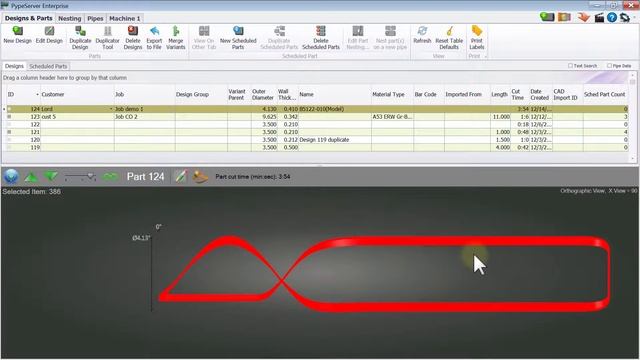Switch to the Designs & Parts tab
The height and width of the screenshot is (360, 640).
pos(29,18)
